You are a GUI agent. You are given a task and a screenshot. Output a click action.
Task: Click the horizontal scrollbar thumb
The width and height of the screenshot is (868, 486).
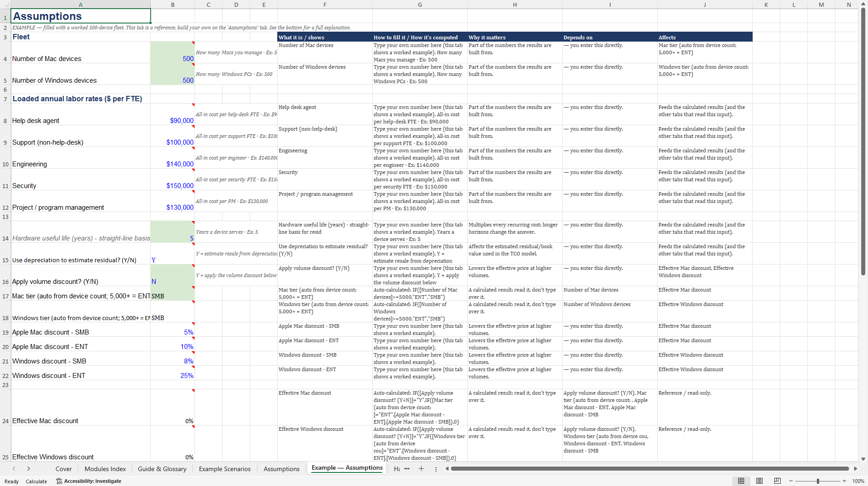coord(650,469)
